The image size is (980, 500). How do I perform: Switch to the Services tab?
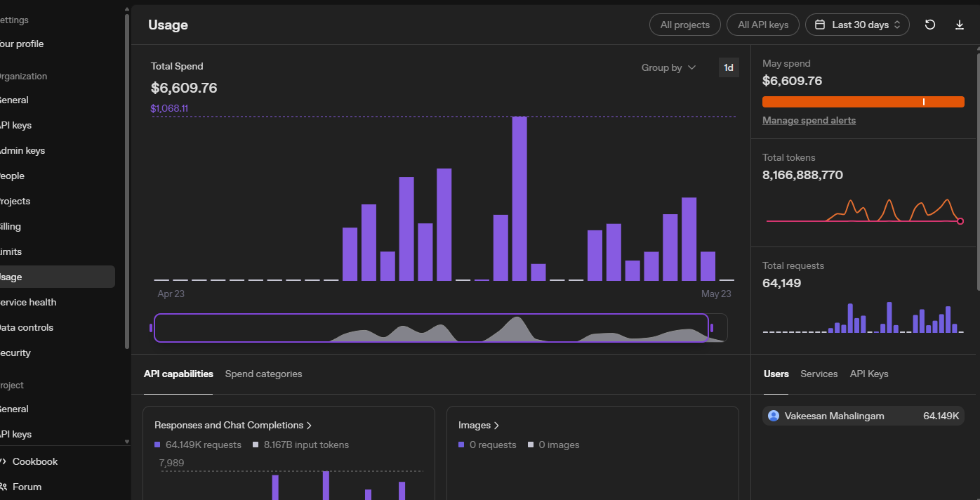click(819, 374)
